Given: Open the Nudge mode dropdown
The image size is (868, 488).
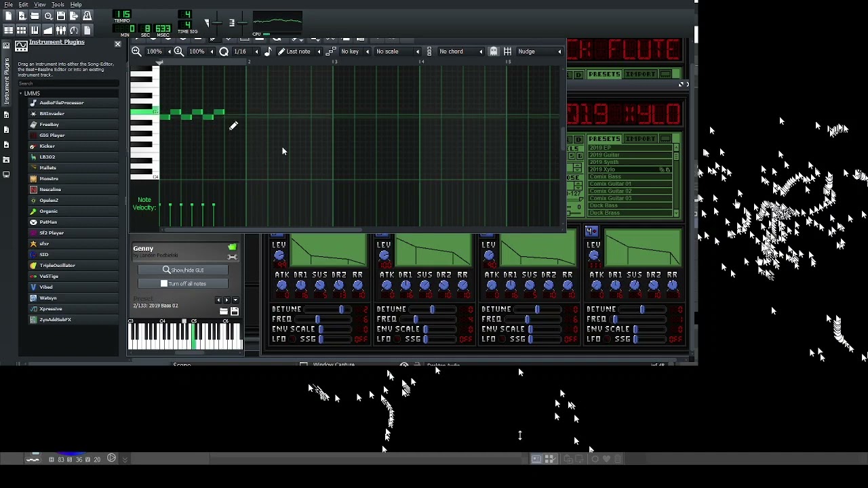Looking at the screenshot, I should [540, 52].
